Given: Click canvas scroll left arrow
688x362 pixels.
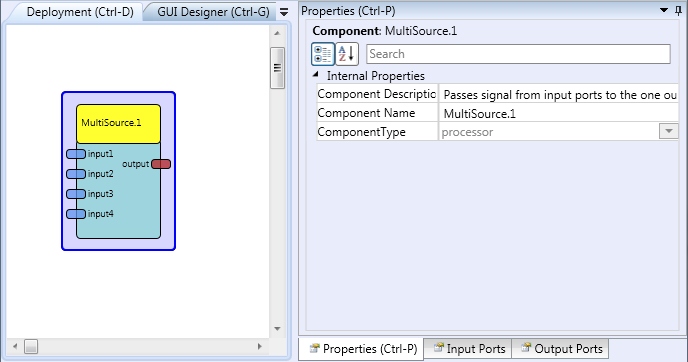Looking at the screenshot, I should (x=15, y=347).
